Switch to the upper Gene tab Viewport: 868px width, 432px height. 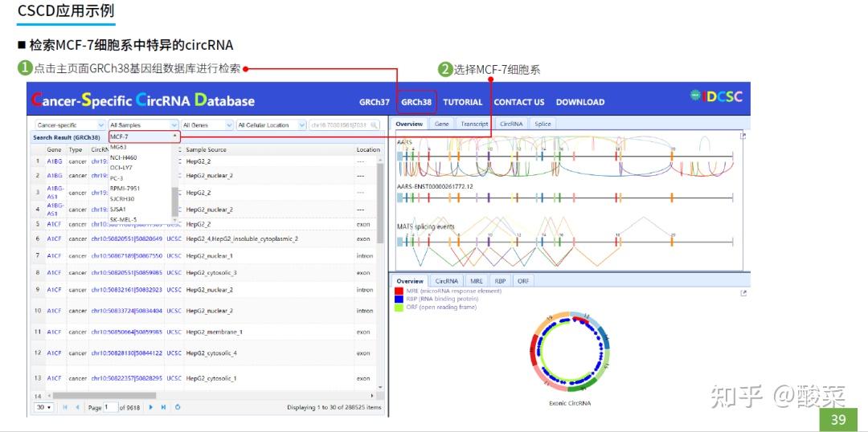pyautogui.click(x=442, y=124)
